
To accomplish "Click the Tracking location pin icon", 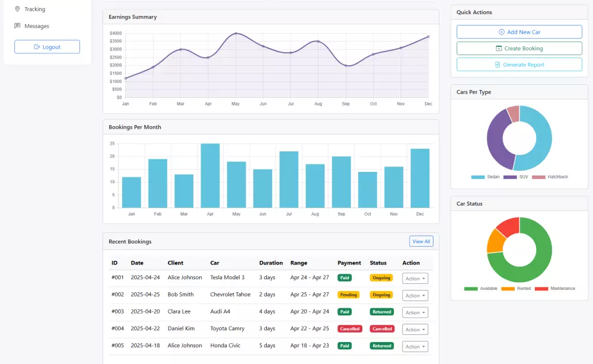I will (17, 9).
